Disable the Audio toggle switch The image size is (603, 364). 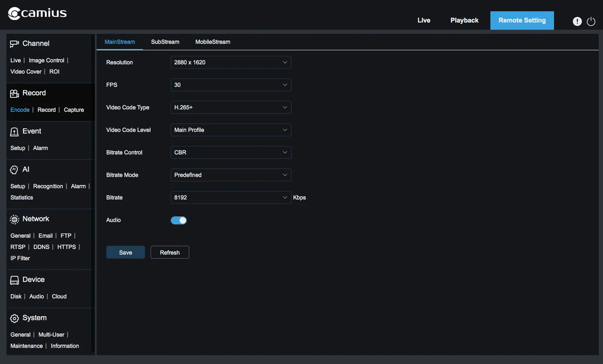coord(179,220)
